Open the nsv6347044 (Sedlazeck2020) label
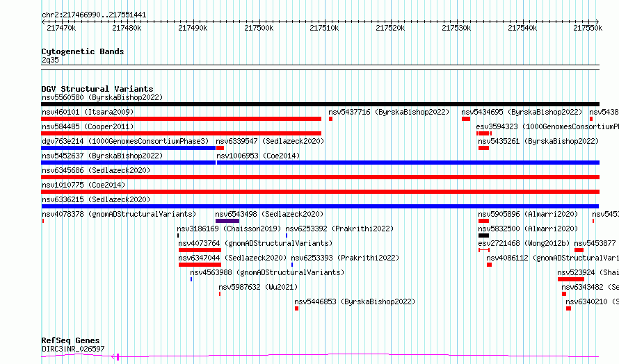The image size is (619, 364). pos(232,258)
